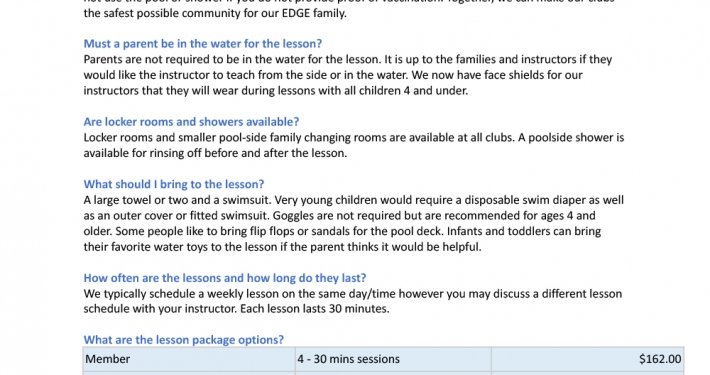This screenshot has height=375, width=710.
Task: Place cursor on the words 'EDGE family'
Action: click(x=313, y=13)
